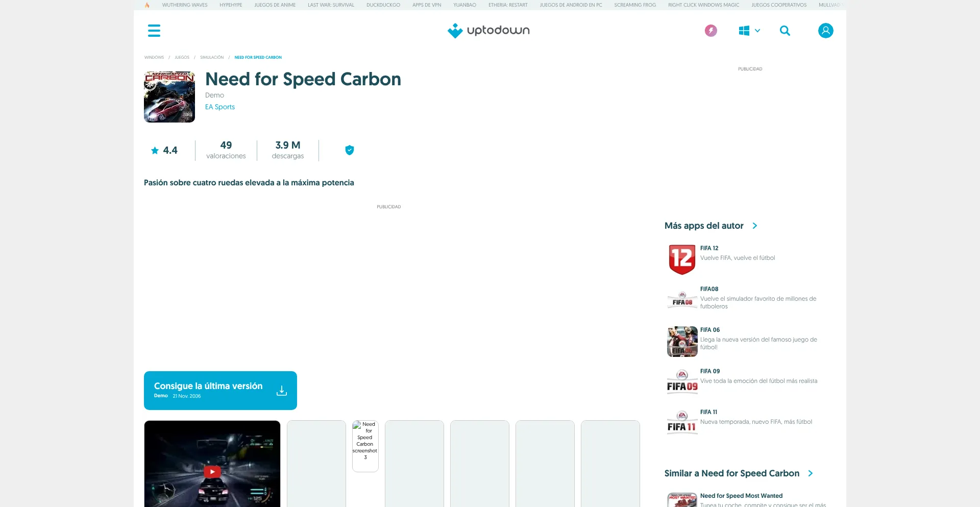980x507 pixels.
Task: Open Juegos Cooperativos trending link
Action: (779, 5)
